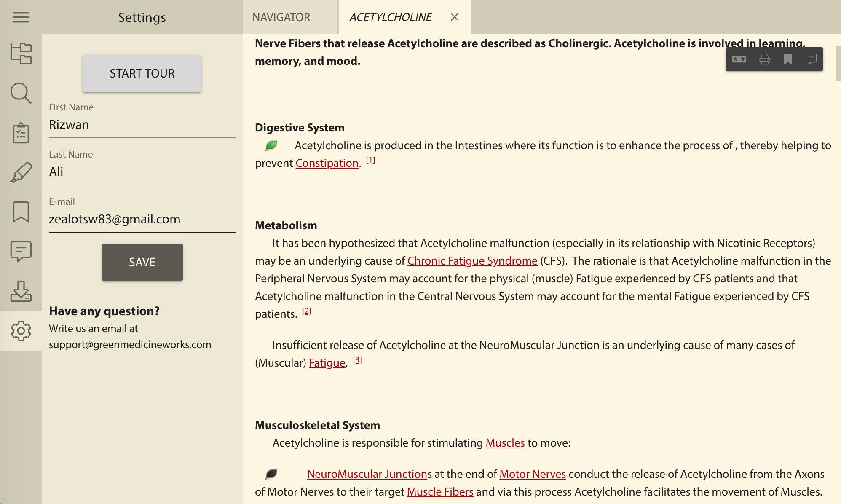Open the hamburger menu
The height and width of the screenshot is (504, 841).
click(21, 17)
